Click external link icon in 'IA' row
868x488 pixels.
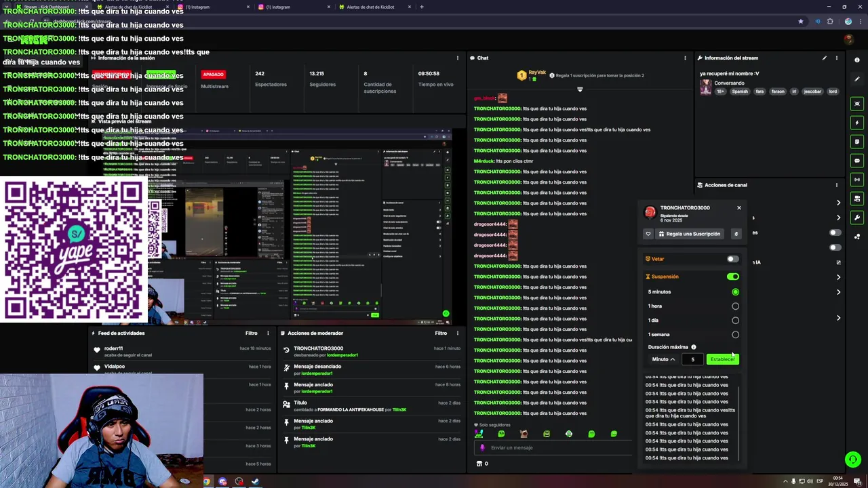coord(838,262)
